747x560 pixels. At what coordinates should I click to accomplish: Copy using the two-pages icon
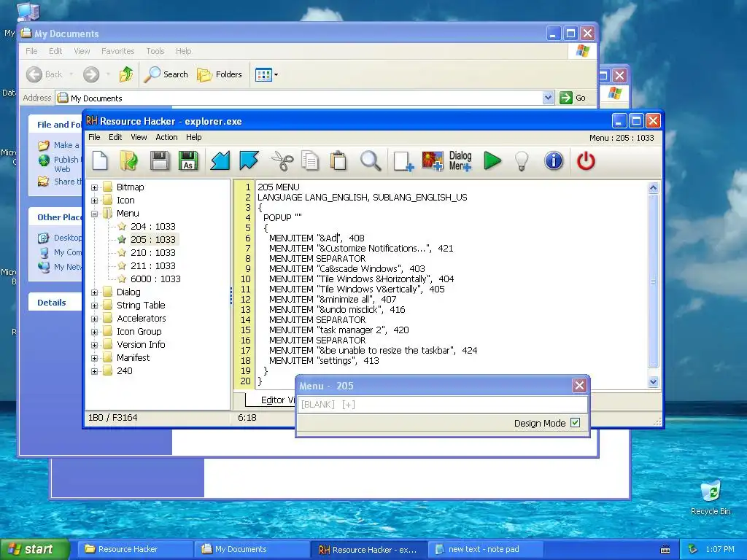[x=310, y=161]
